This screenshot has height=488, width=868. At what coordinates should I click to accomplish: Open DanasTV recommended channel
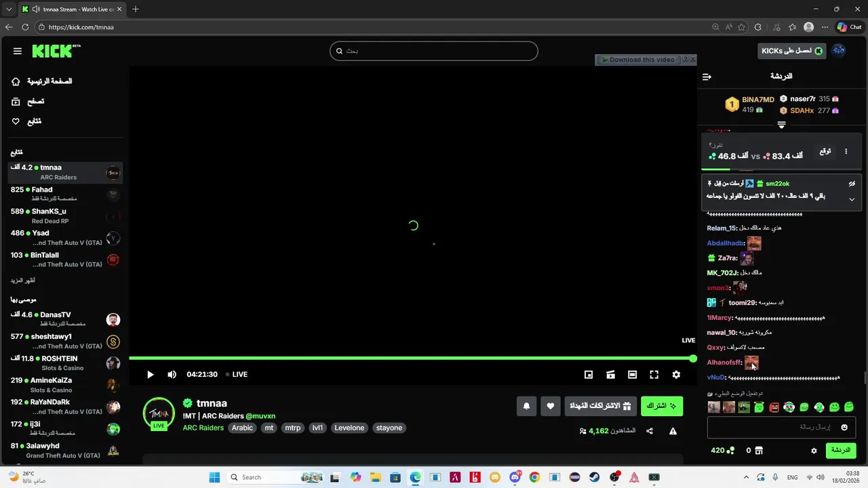click(x=65, y=319)
